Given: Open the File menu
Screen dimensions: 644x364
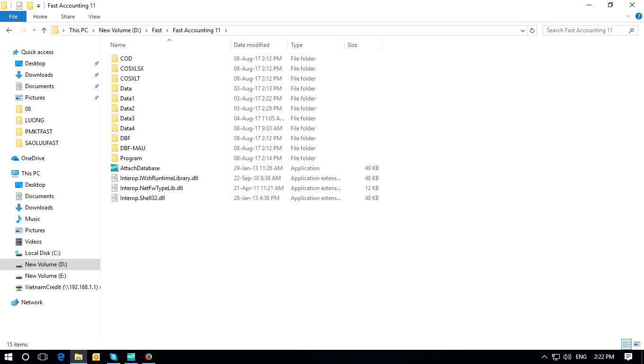Looking at the screenshot, I should pos(13,17).
